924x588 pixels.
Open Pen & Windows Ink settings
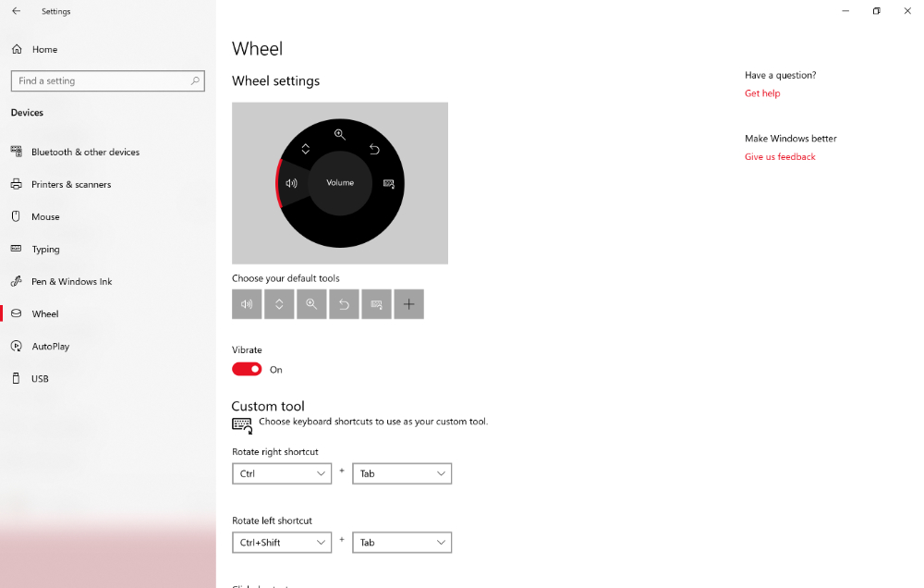click(69, 281)
